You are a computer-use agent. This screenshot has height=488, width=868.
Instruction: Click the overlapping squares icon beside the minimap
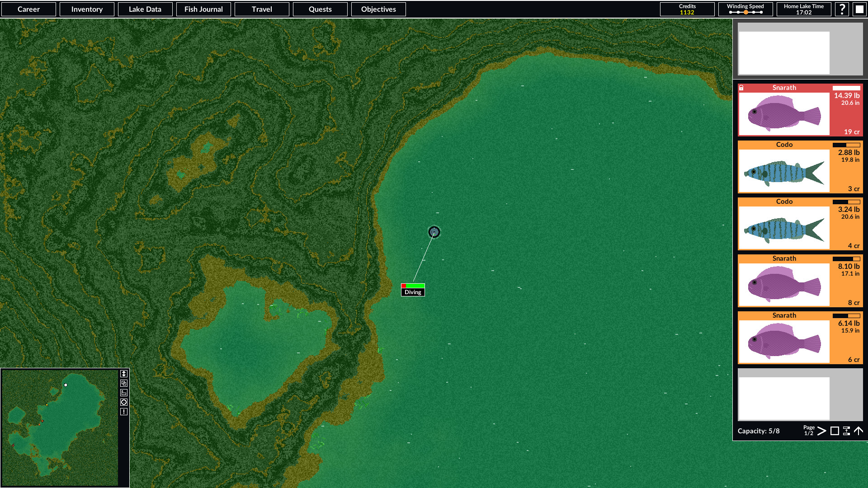pos(123,383)
